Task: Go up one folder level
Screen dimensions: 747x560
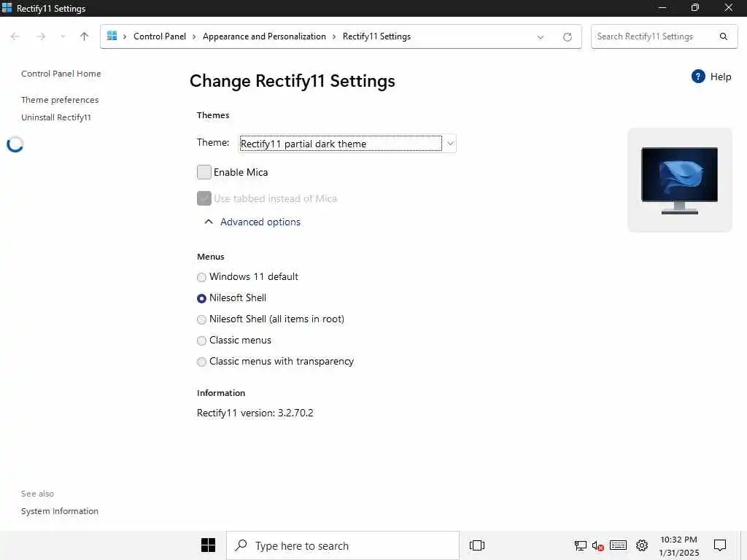Action: pyautogui.click(x=85, y=36)
